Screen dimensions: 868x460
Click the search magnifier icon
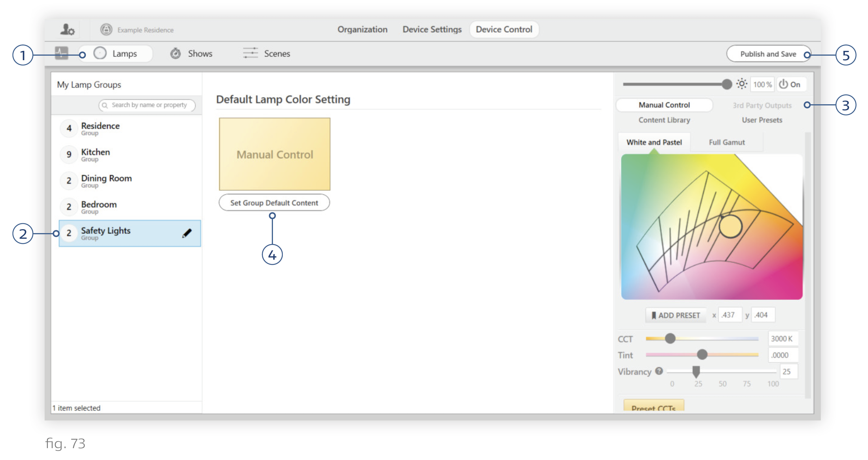(105, 105)
